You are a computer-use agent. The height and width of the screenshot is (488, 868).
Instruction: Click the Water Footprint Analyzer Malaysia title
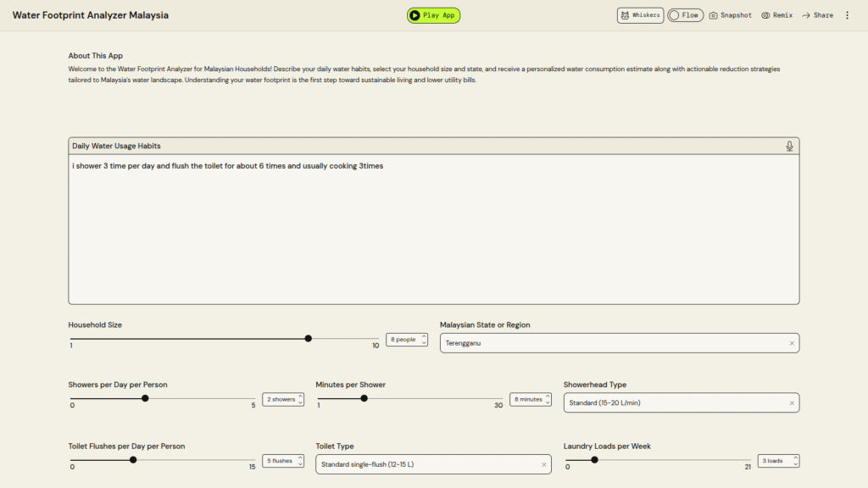pyautogui.click(x=90, y=15)
